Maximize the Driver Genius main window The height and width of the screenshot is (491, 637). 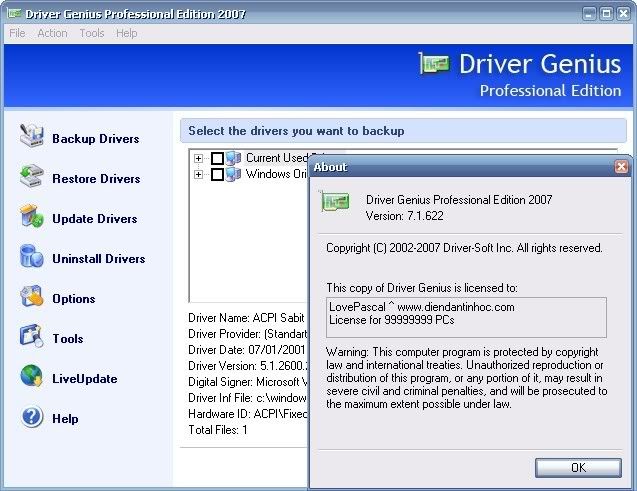(606, 14)
